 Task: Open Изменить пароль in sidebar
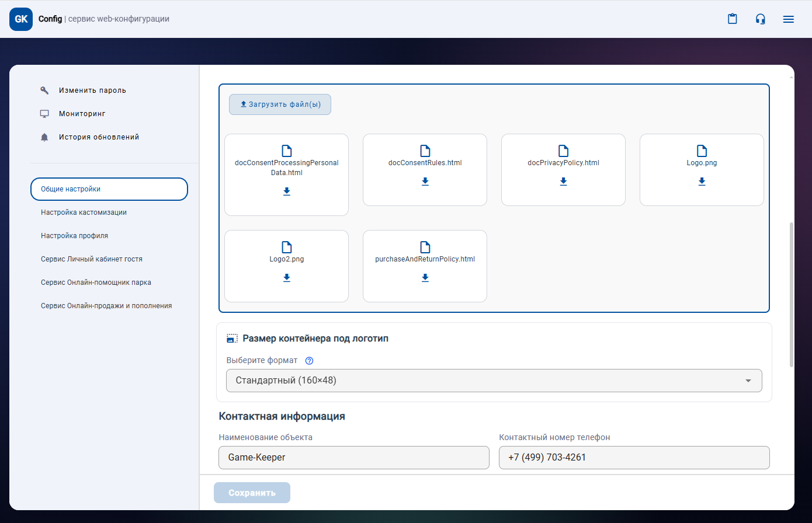tap(92, 90)
